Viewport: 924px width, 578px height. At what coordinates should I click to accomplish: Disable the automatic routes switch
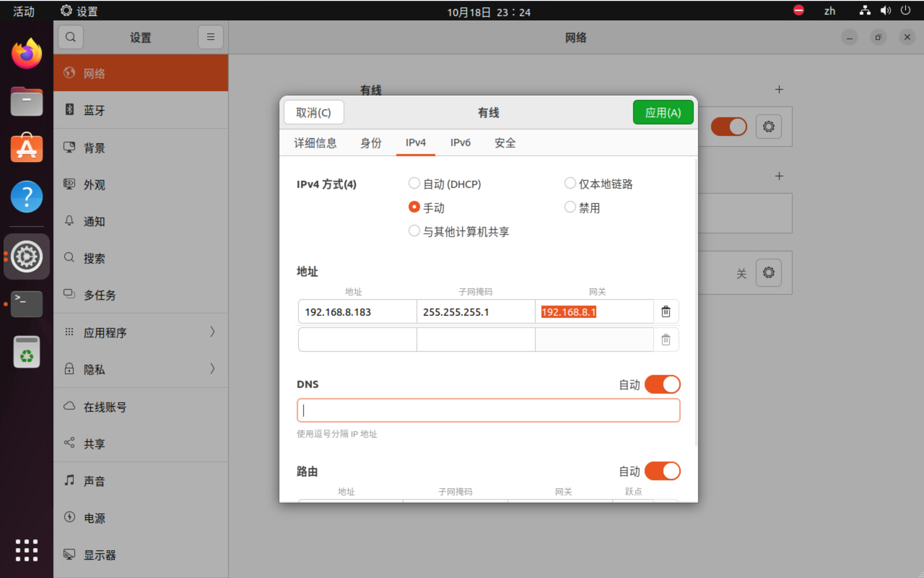(x=662, y=471)
